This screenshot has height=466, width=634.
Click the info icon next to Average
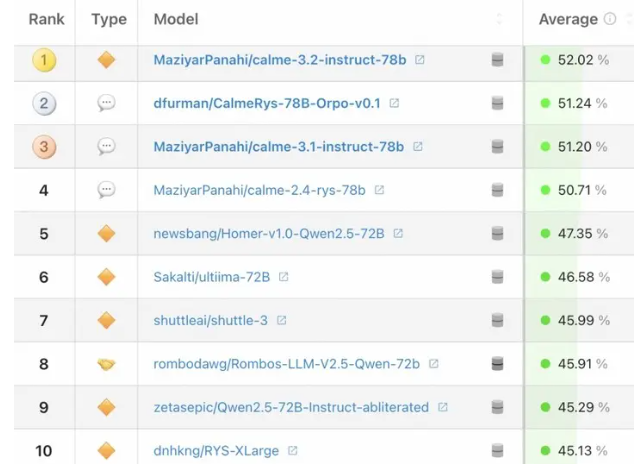click(x=610, y=19)
